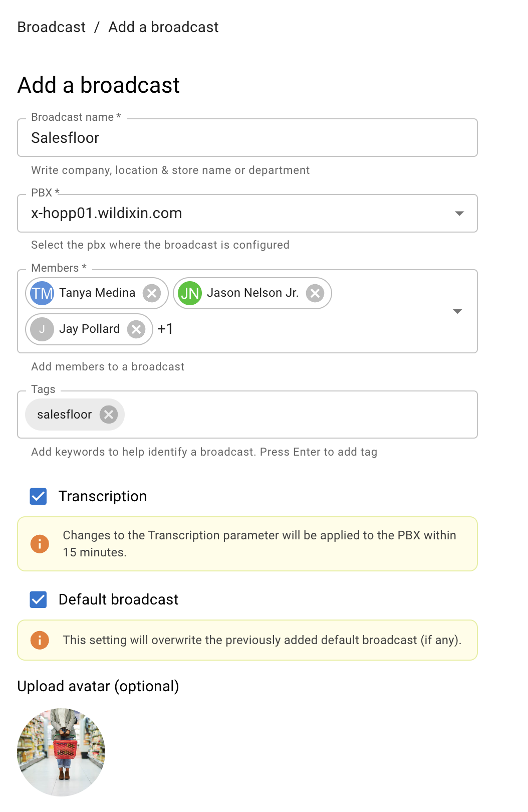
Task: Uncheck Default broadcast
Action: pyautogui.click(x=38, y=599)
